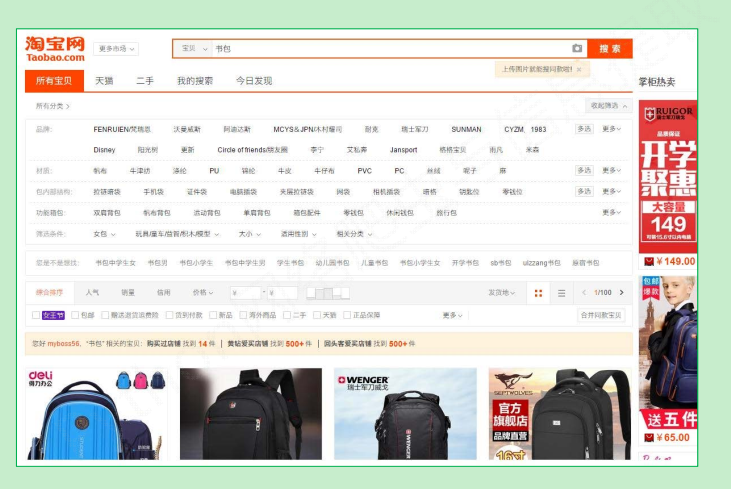Open the WENGER backpack product image
The image size is (731, 489).
[405, 414]
